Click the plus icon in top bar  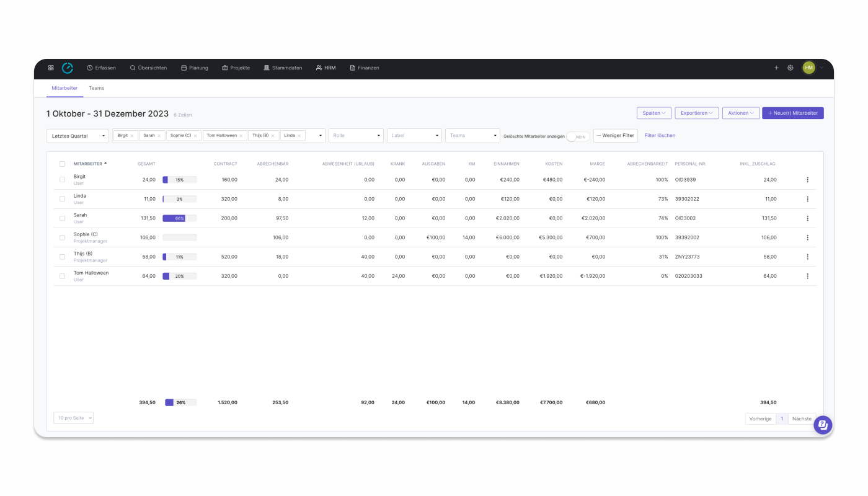tap(776, 68)
